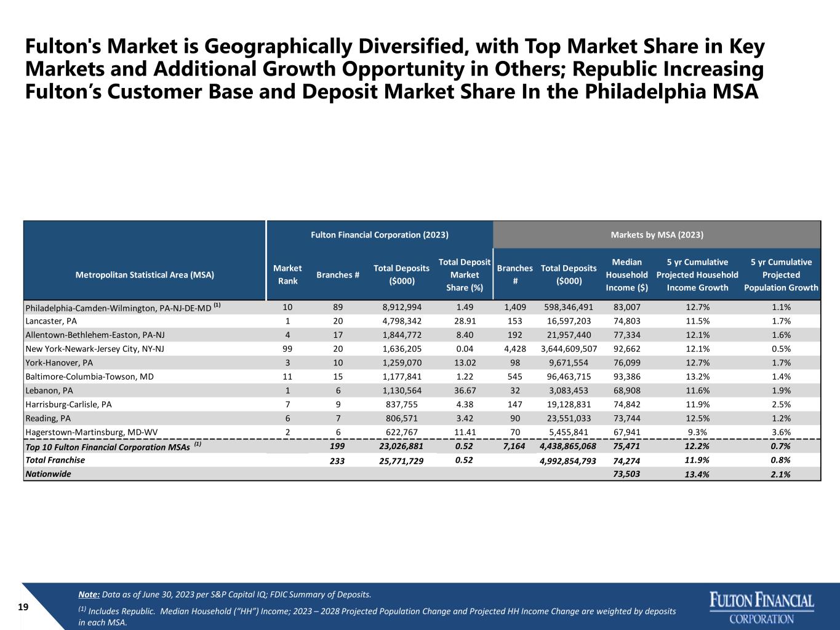Viewport: 840px width, 630px height.
Task: Click the population growth value 3.6%
Action: [781, 432]
